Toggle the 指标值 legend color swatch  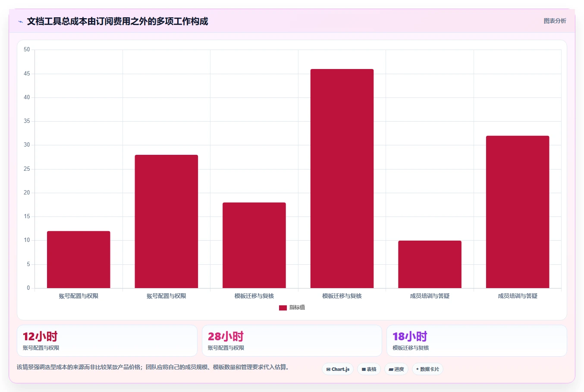283,308
